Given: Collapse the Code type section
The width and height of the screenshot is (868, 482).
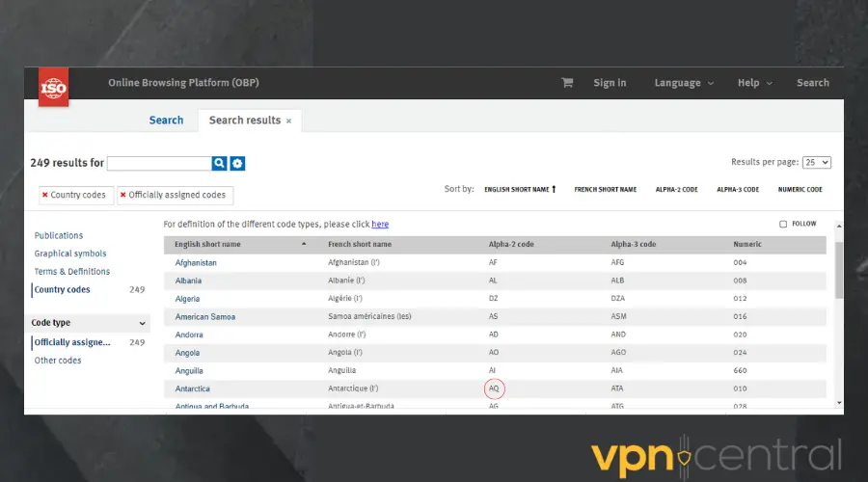Looking at the screenshot, I should pyautogui.click(x=143, y=324).
